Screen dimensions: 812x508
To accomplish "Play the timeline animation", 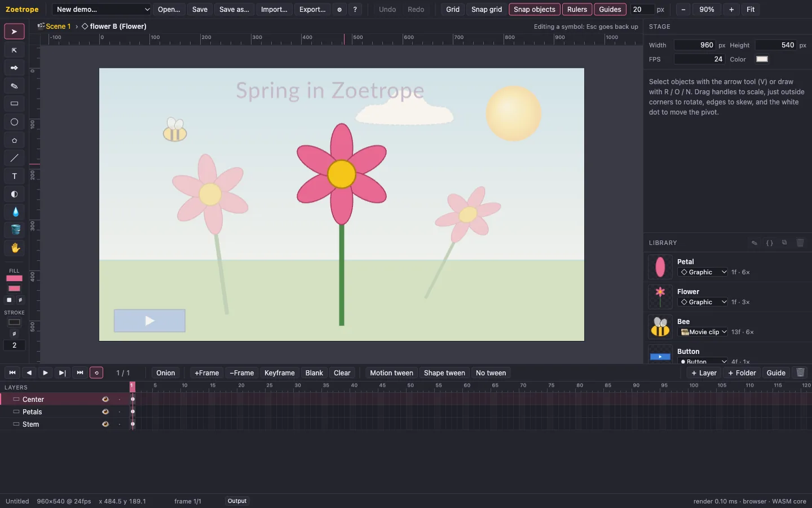I will [x=45, y=373].
